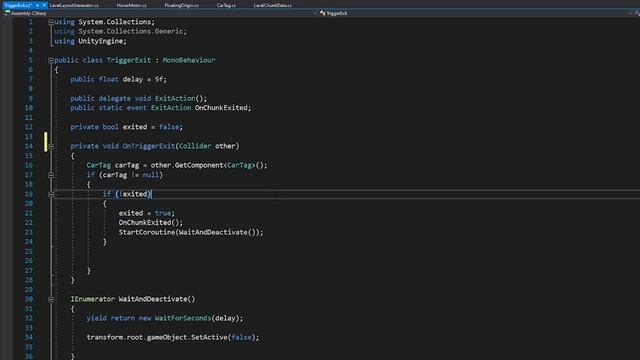Click 'MonoBehaviour' base class name

(x=189, y=60)
